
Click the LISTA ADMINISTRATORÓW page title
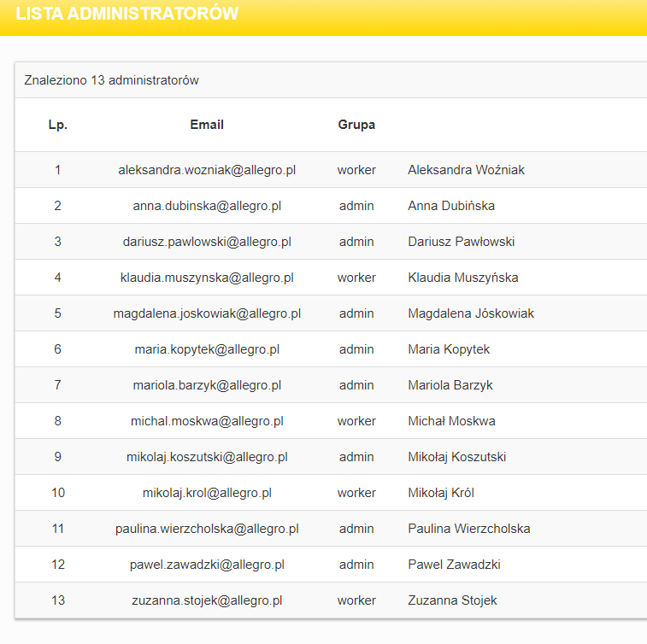pos(127,15)
